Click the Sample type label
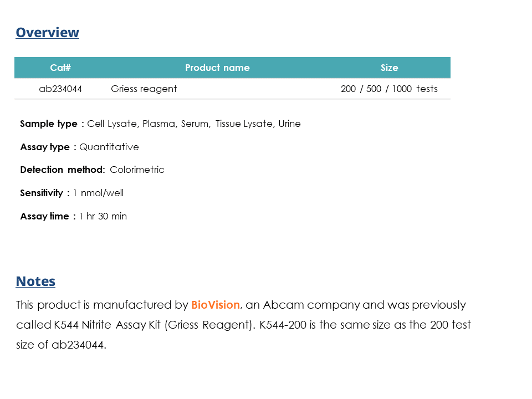The width and height of the screenshot is (532, 399). (x=49, y=124)
